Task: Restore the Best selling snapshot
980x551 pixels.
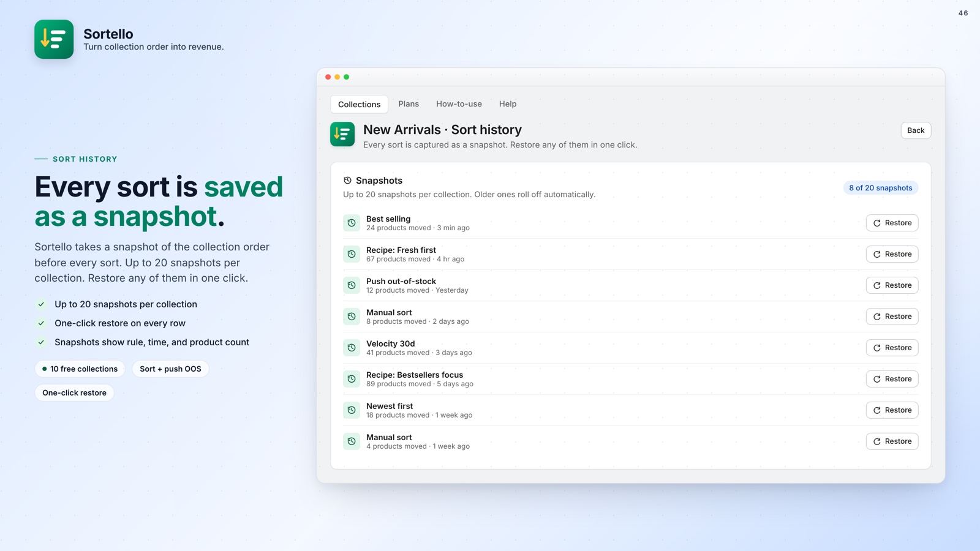Action: click(x=892, y=223)
